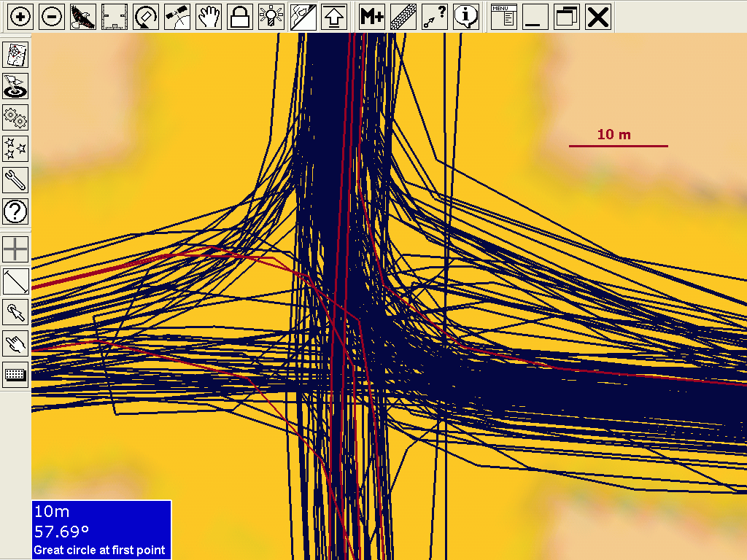
Task: Select the scale ruler frame tool
Action: point(115,17)
